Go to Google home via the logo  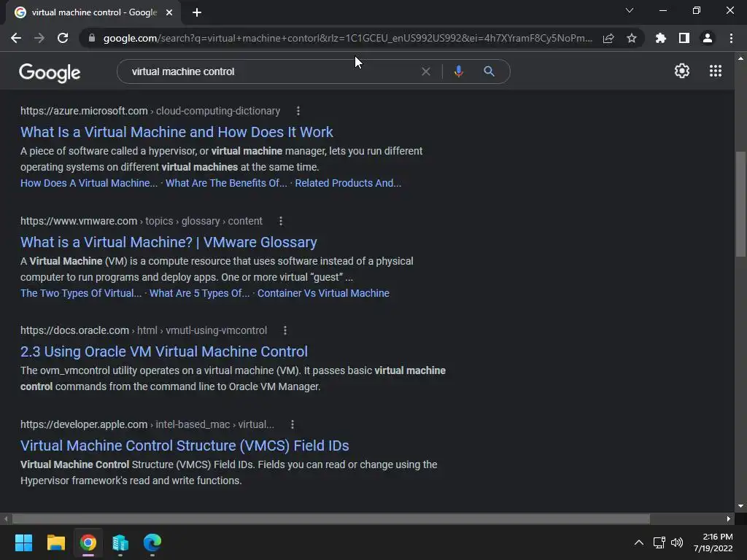click(50, 72)
